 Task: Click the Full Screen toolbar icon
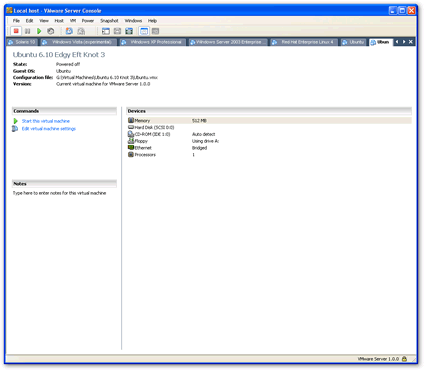pos(129,31)
